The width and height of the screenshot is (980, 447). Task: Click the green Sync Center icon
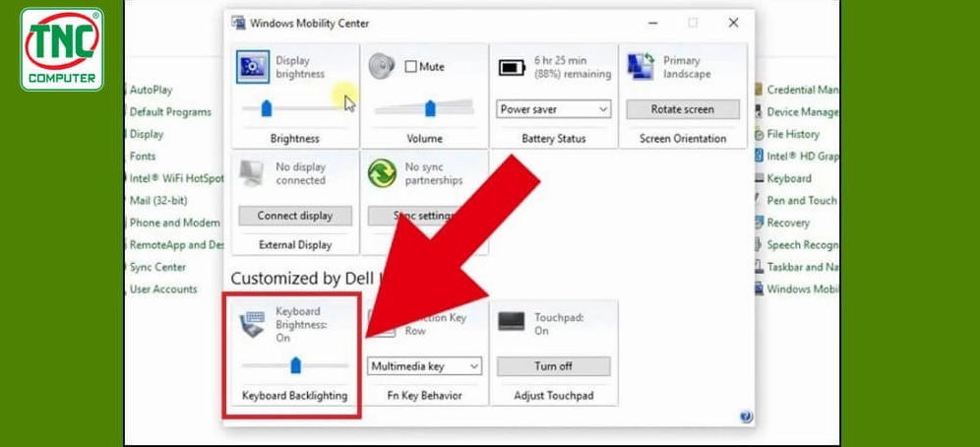click(382, 172)
